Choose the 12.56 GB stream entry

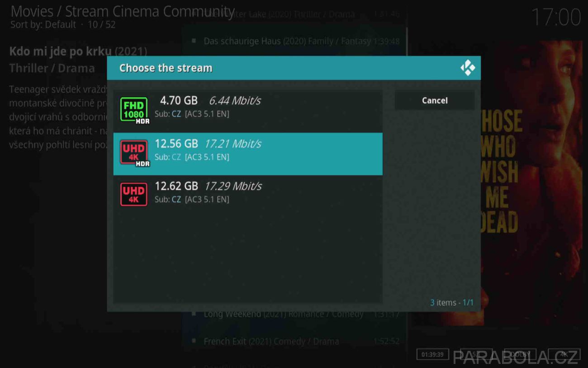248,154
